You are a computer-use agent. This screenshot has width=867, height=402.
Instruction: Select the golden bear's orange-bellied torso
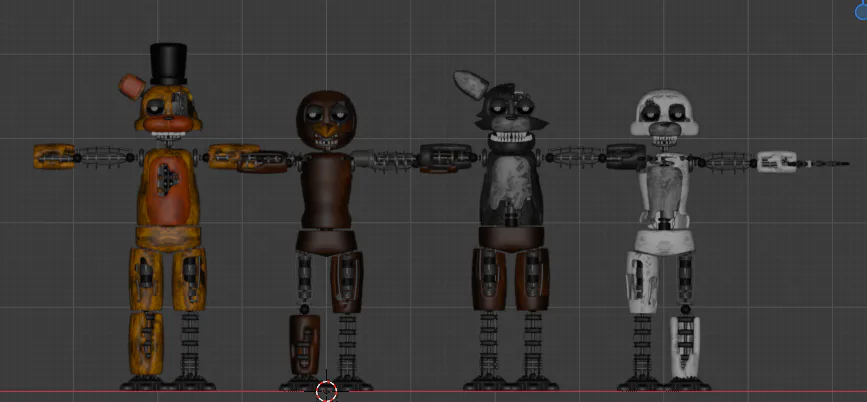tap(168, 187)
